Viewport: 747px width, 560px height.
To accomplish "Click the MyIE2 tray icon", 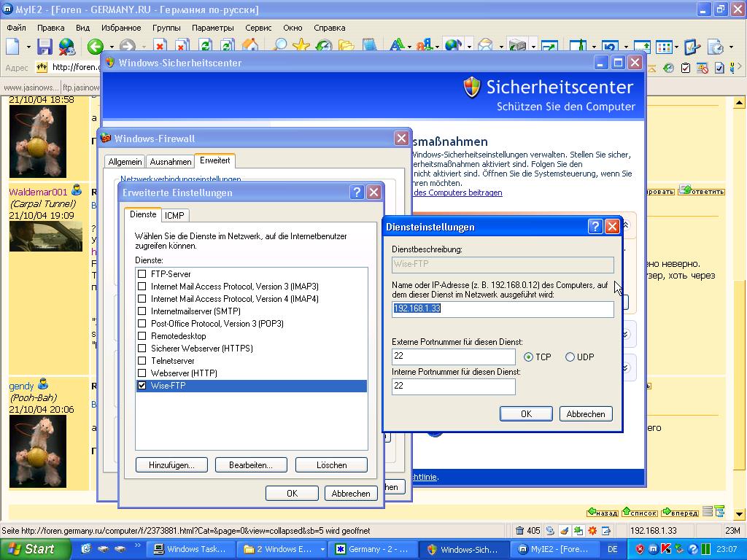I will pos(653,549).
